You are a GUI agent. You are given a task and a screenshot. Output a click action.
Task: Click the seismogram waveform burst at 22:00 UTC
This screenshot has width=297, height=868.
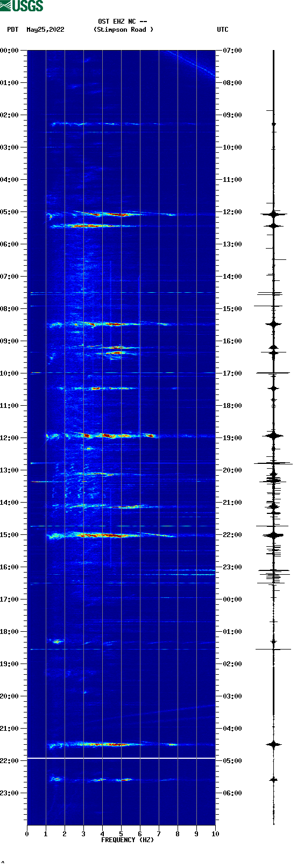coord(273,535)
